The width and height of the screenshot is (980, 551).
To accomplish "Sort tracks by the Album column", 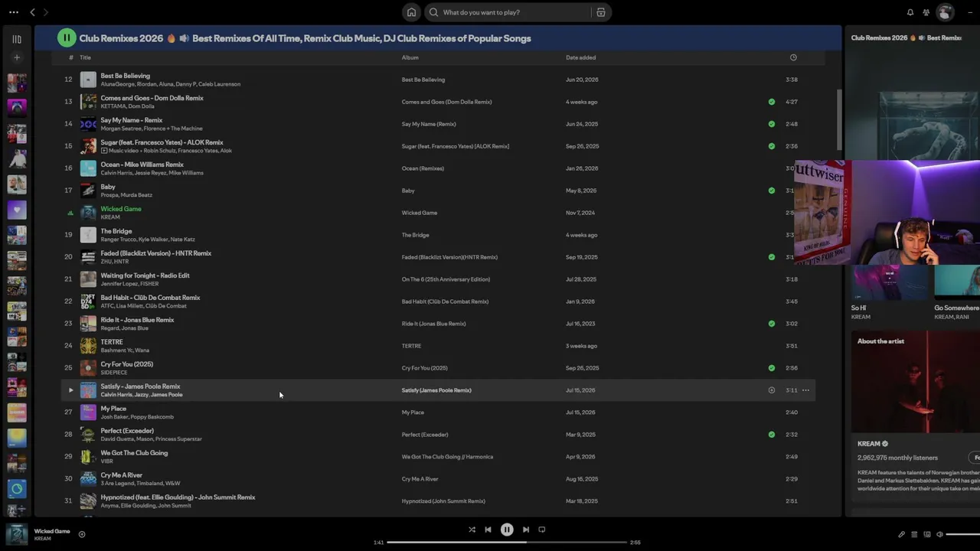I will tap(410, 57).
